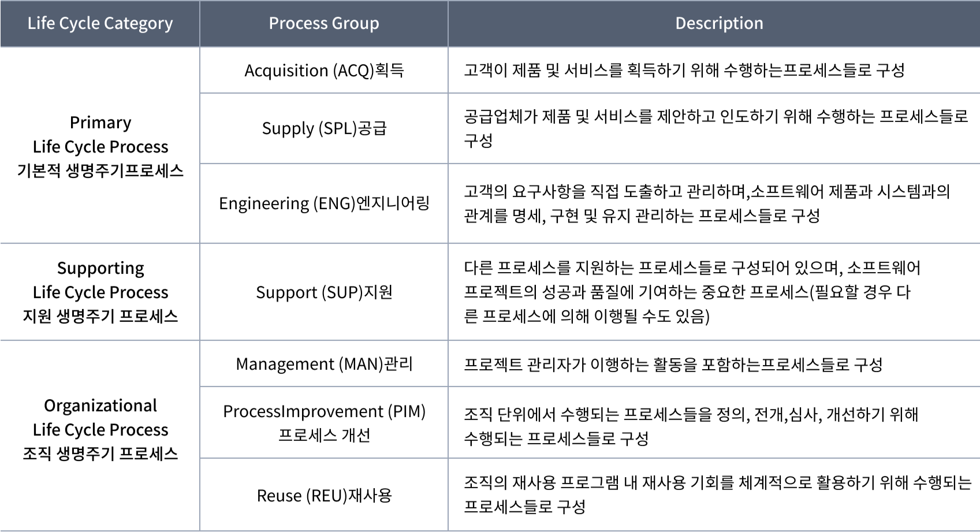980x532 pixels.
Task: Select the third Description body cell
Action: [x=714, y=203]
